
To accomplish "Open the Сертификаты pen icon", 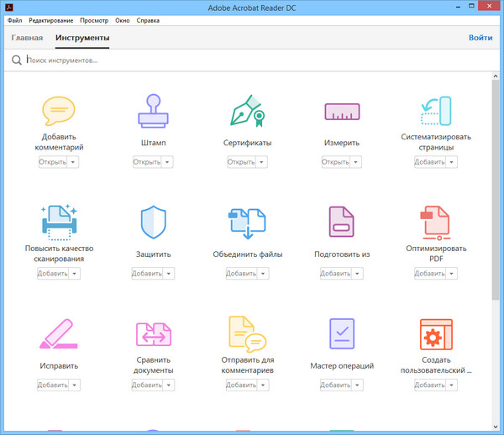I will click(x=248, y=111).
